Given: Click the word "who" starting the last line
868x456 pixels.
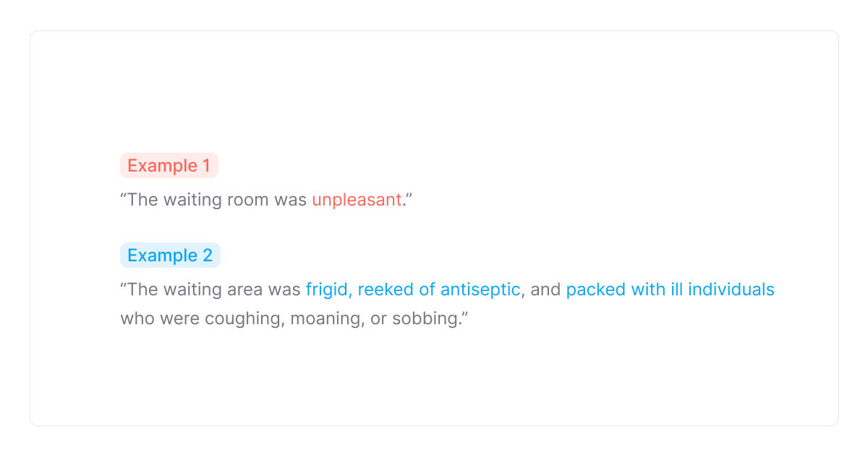Looking at the screenshot, I should coord(136,318).
